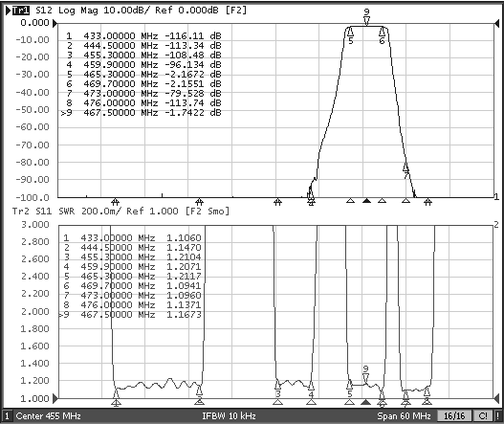Click Tr1 marker row 473.00000 MHz -79.528 dB
The height and width of the screenshot is (424, 504).
coord(143,93)
